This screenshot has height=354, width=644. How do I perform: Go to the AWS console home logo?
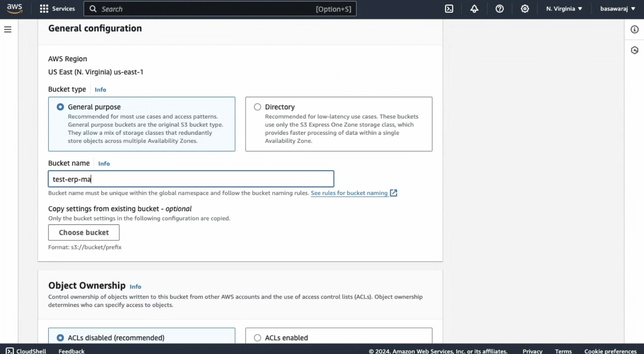14,9
